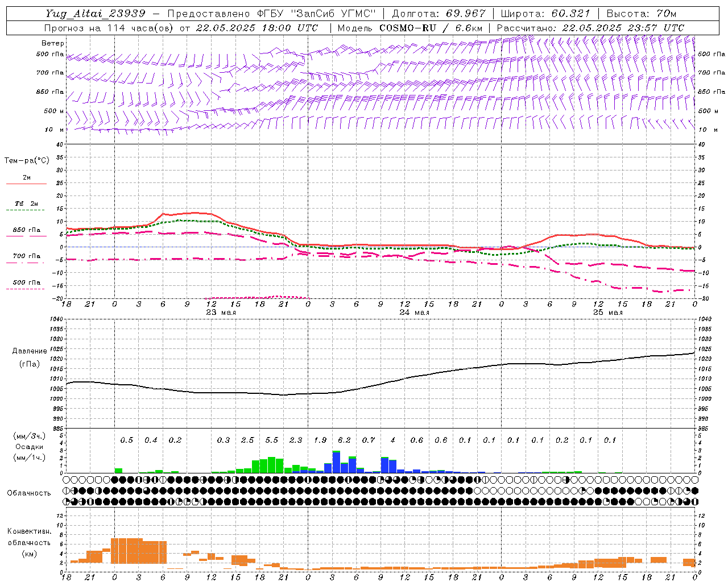The image size is (728, 582).
Task: Click the peak precipitation value "6.2"
Action: click(344, 440)
